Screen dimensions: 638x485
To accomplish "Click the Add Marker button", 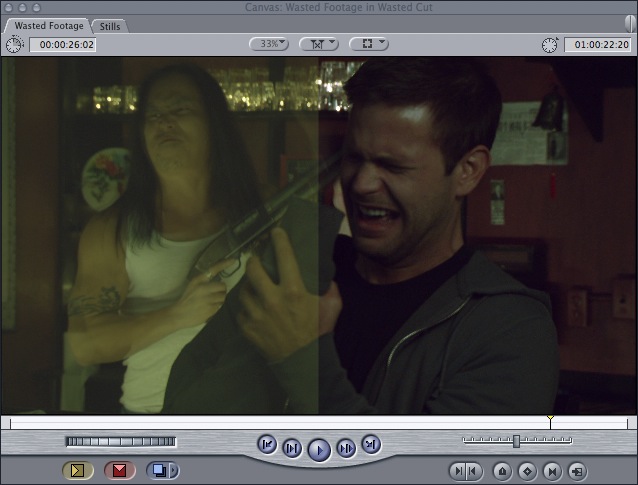I will [x=502, y=472].
